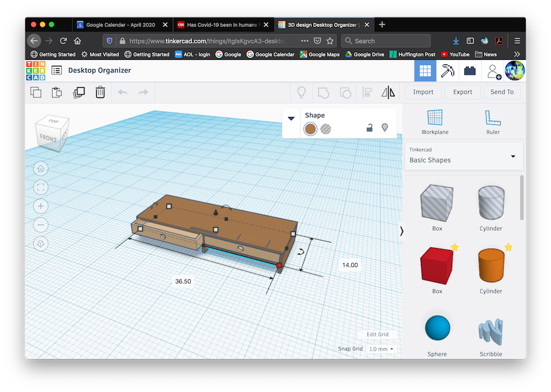This screenshot has width=551, height=392.
Task: Switch to 3D design grid view
Action: click(x=425, y=71)
